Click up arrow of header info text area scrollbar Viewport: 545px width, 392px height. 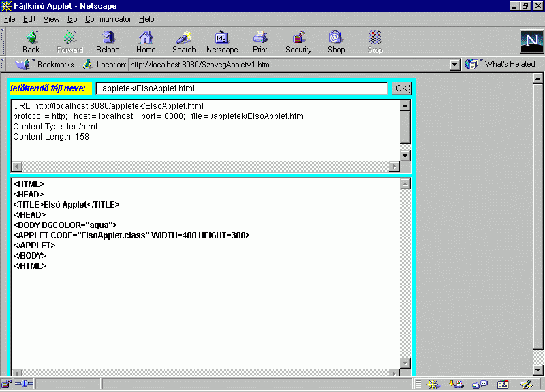pyautogui.click(x=405, y=105)
